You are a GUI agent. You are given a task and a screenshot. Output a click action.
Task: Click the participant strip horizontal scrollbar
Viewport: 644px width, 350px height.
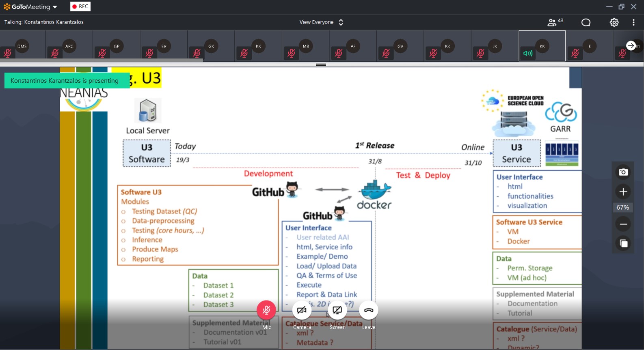102,60
